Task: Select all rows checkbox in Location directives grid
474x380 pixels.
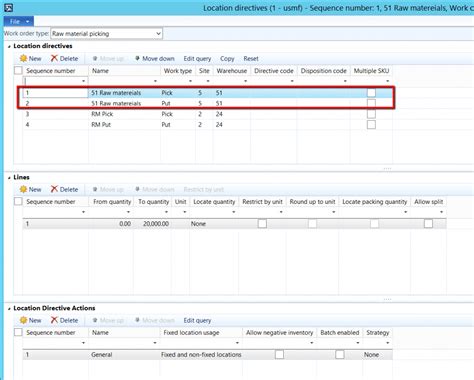Action: 18,71
